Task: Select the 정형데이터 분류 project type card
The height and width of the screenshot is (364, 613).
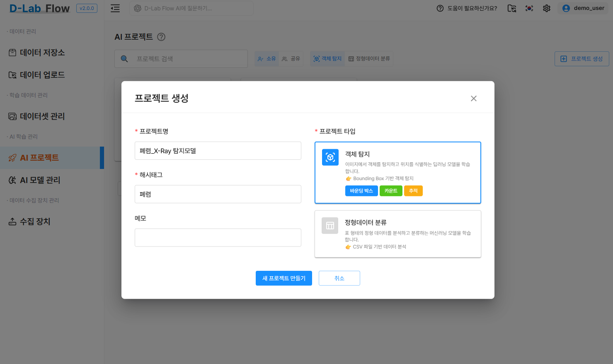Action: (x=397, y=234)
